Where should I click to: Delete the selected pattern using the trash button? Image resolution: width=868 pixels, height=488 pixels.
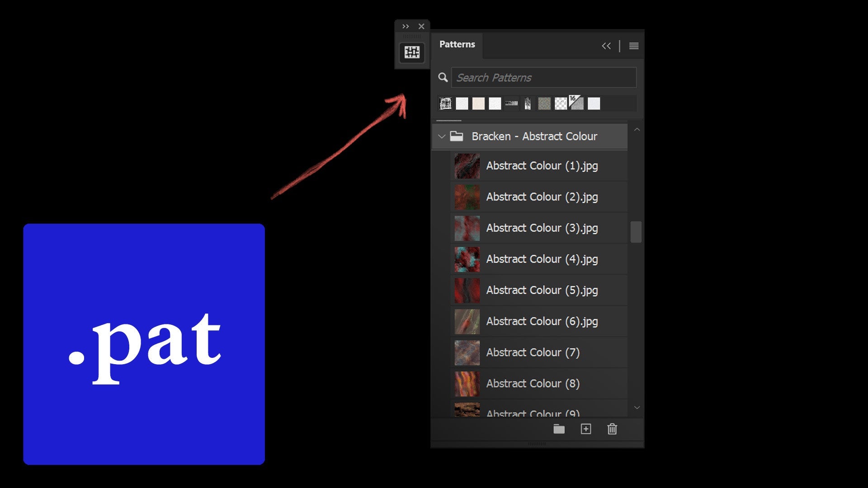click(x=612, y=429)
